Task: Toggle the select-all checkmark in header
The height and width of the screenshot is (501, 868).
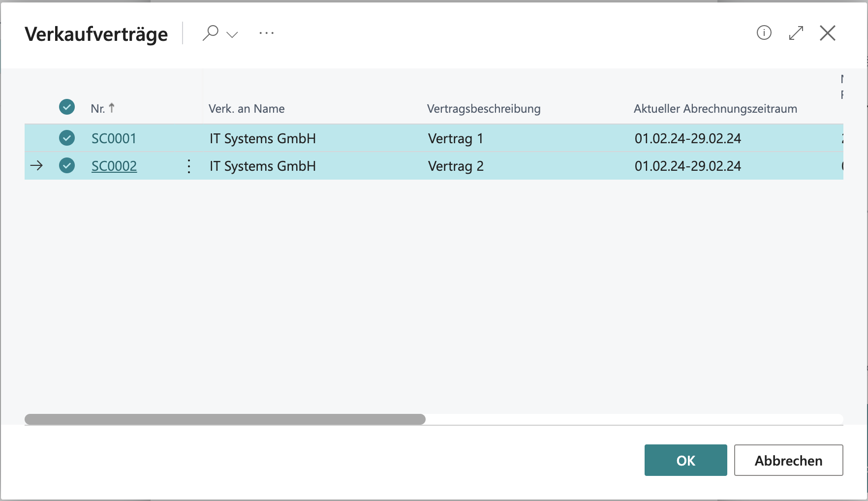Action: [67, 107]
